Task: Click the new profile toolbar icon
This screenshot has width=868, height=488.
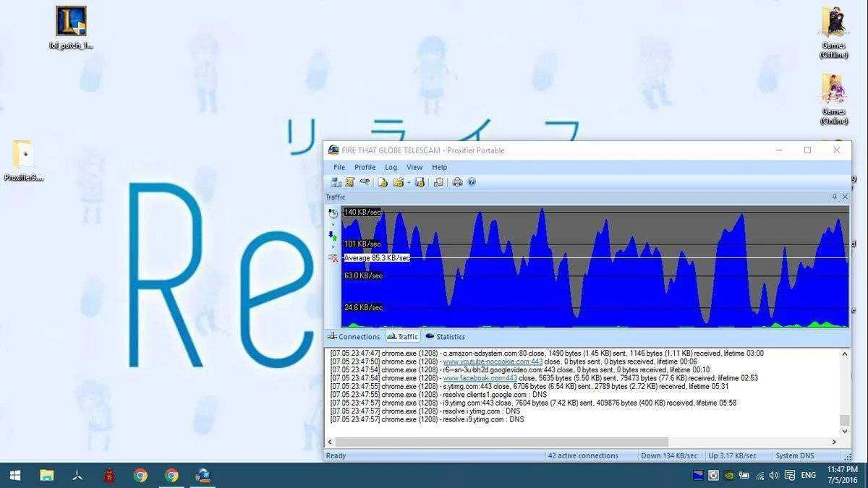Action: pyautogui.click(x=383, y=182)
